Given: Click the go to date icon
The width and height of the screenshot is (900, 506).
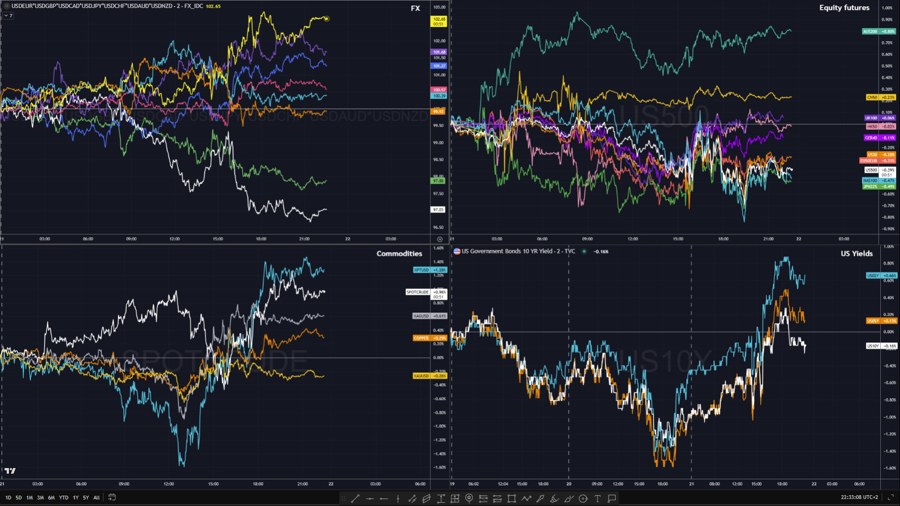Looking at the screenshot, I should (x=109, y=497).
